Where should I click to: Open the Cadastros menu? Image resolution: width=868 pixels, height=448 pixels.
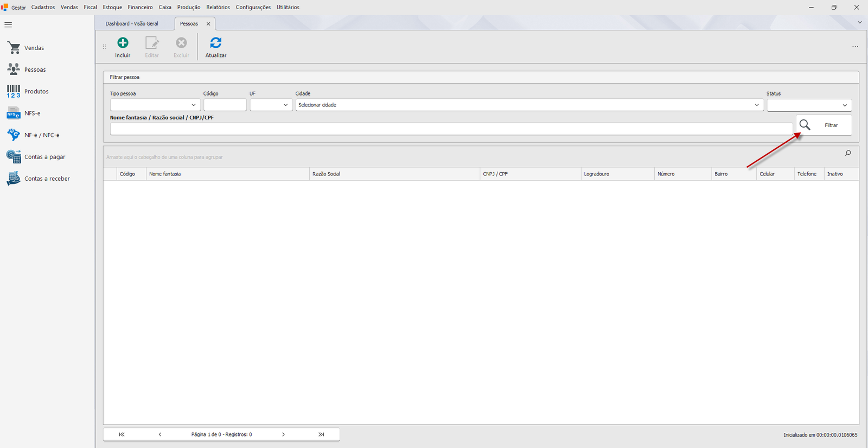pyautogui.click(x=43, y=7)
